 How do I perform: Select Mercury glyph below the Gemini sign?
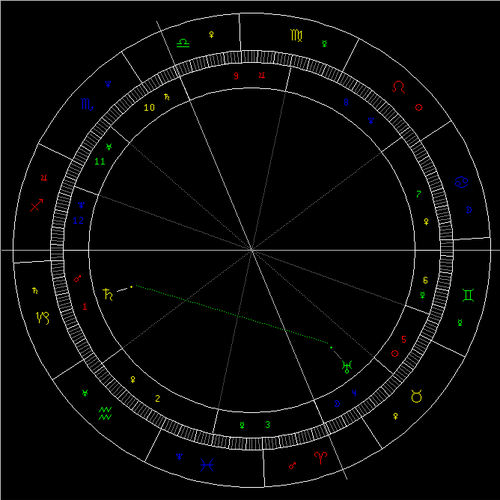tap(460, 322)
